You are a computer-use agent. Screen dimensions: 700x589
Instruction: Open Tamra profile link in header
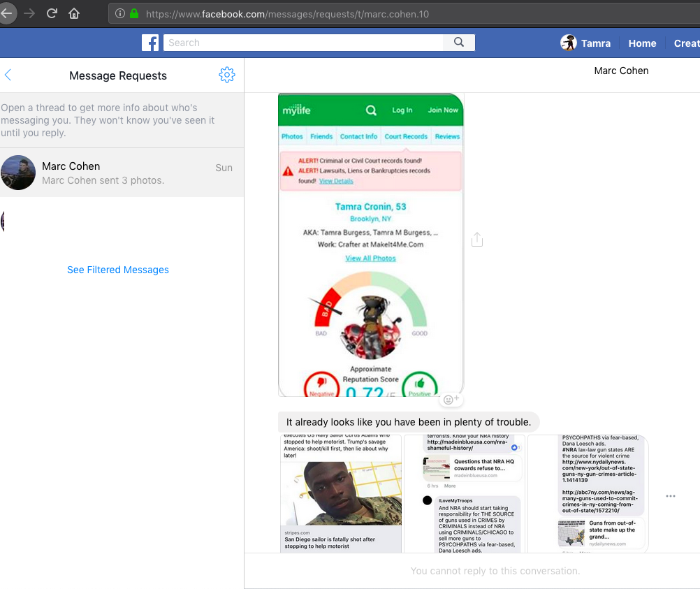click(x=595, y=43)
